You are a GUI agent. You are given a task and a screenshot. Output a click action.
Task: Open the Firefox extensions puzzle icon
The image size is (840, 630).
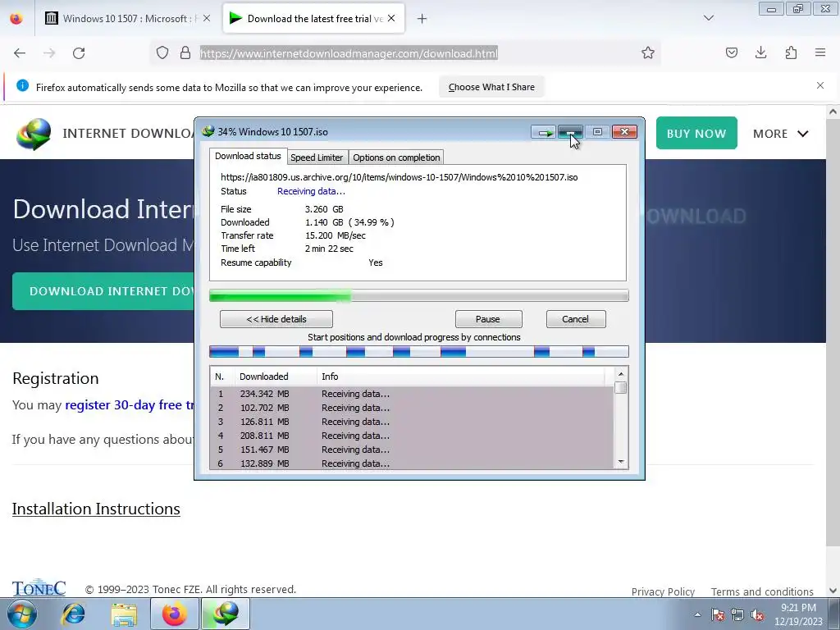(791, 52)
